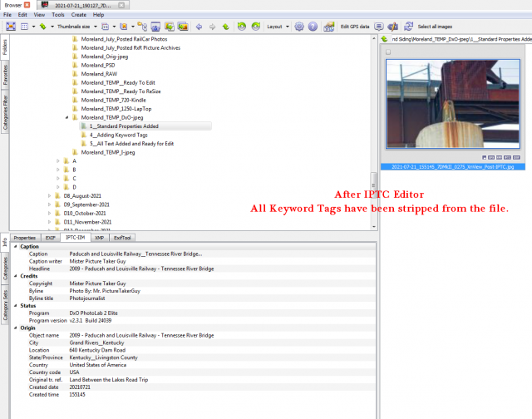Viewport: 532px width, 419px height.
Task: Switch to the XMP tab
Action: pyautogui.click(x=100, y=238)
